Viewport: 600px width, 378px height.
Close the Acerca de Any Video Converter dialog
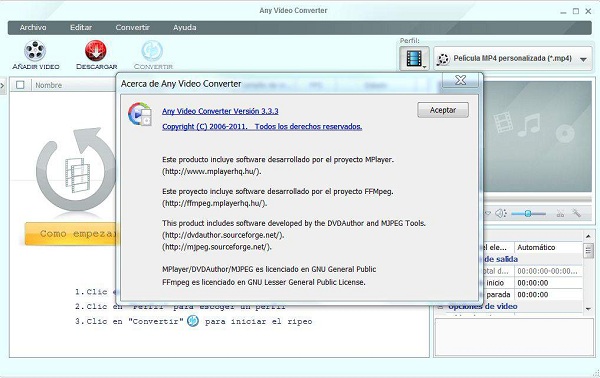460,80
